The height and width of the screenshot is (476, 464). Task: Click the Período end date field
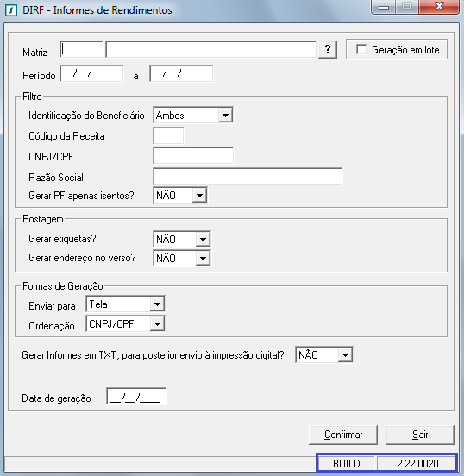[x=181, y=73]
